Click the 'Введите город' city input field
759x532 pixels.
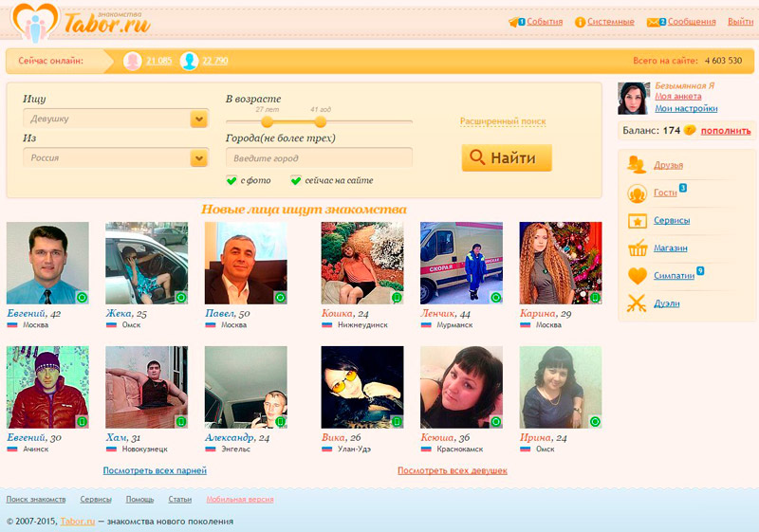click(319, 157)
